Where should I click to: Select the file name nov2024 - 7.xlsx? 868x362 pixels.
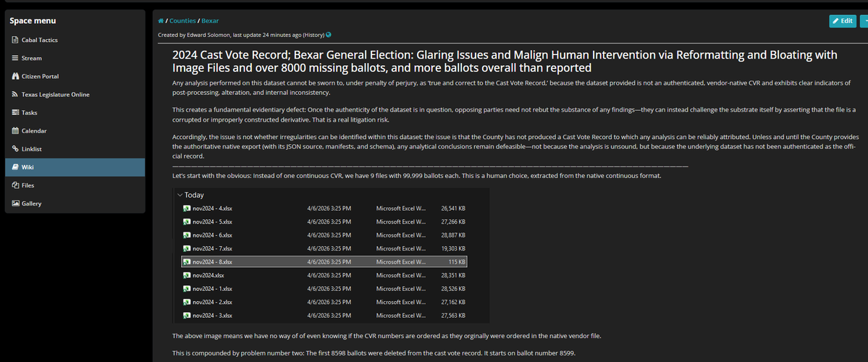pyautogui.click(x=213, y=248)
